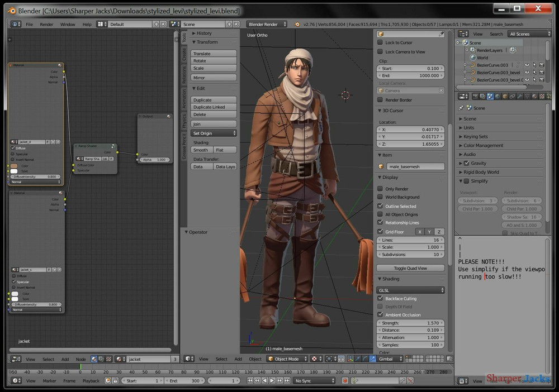
Task: Enable Lock Camera to View
Action: tap(379, 51)
